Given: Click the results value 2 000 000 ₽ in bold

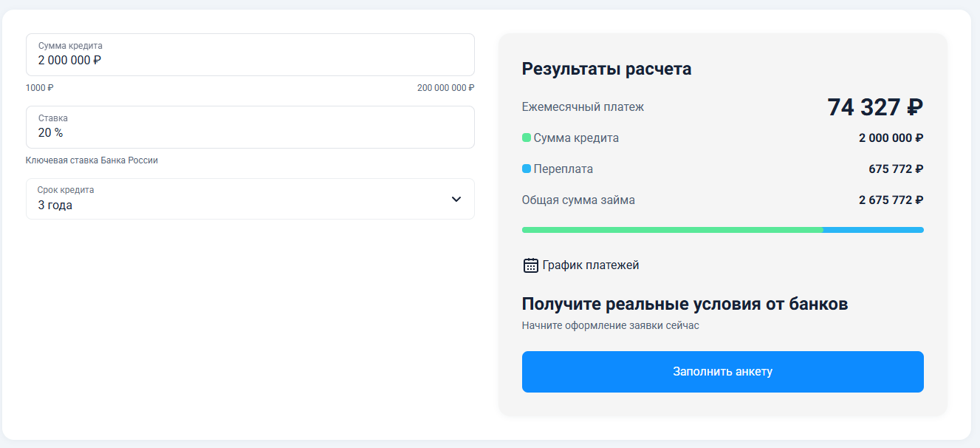Looking at the screenshot, I should click(891, 138).
